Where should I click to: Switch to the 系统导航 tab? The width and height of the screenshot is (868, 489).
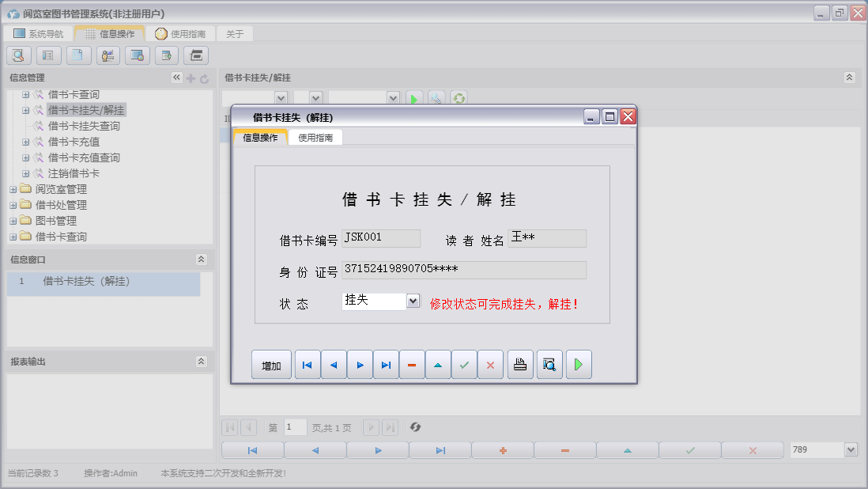click(43, 33)
